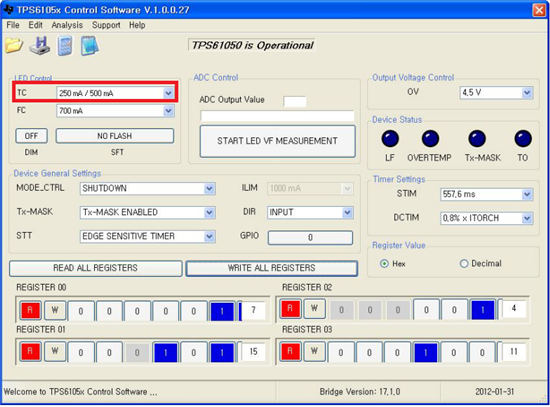The height and width of the screenshot is (407, 550).
Task: Toggle the blue 1 bit in Register 03
Action: click(x=425, y=352)
